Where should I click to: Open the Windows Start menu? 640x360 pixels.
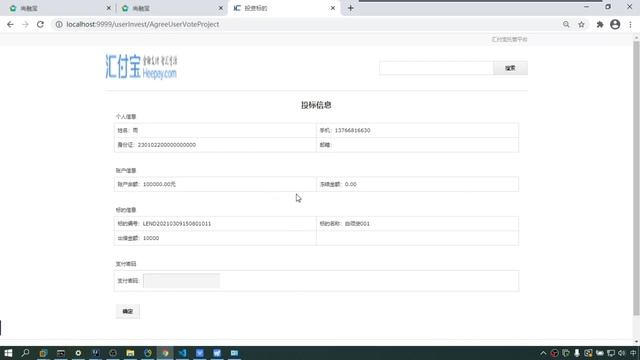(8, 353)
